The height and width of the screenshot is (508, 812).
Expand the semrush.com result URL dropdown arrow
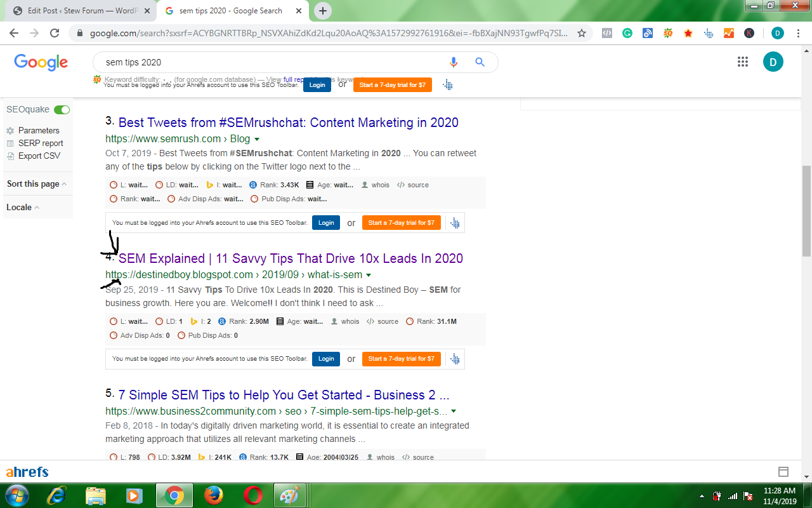tap(257, 139)
